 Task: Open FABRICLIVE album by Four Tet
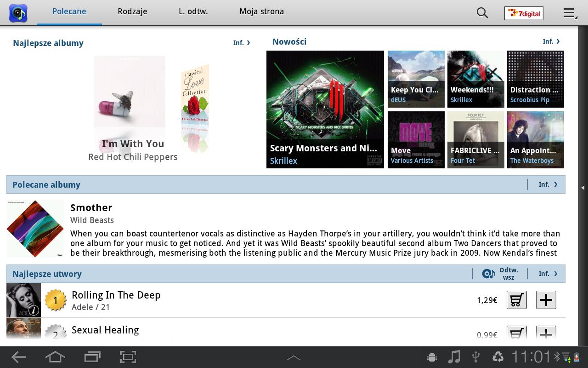(476, 140)
